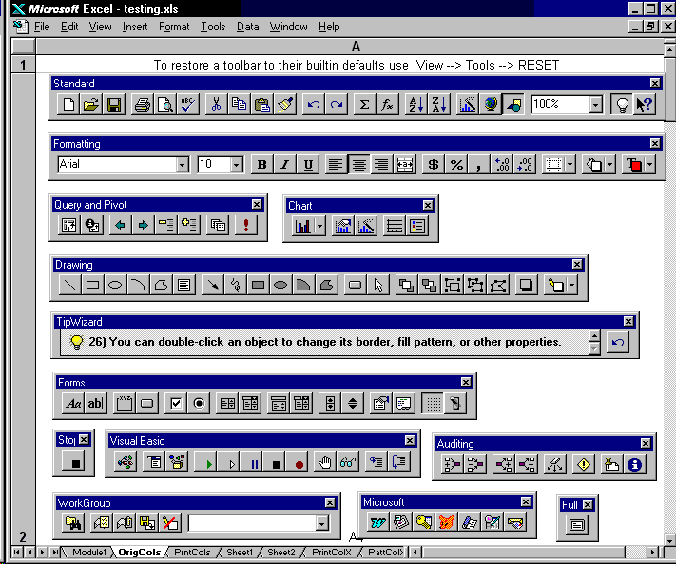This screenshot has width=676, height=564.
Task: Click the red Font Color swatch
Action: tap(633, 164)
